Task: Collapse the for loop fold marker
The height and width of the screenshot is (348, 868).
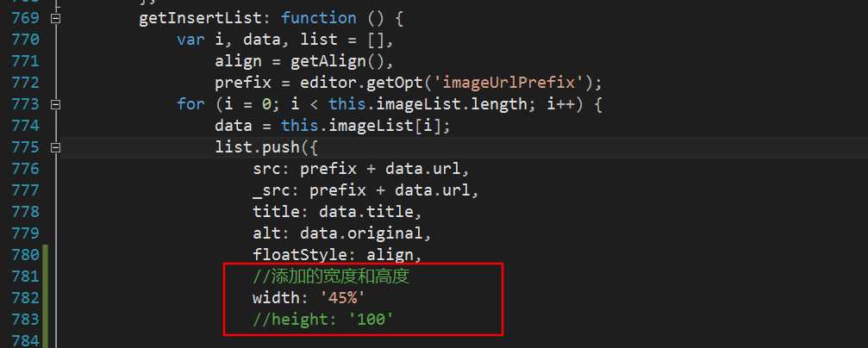Action: (55, 104)
